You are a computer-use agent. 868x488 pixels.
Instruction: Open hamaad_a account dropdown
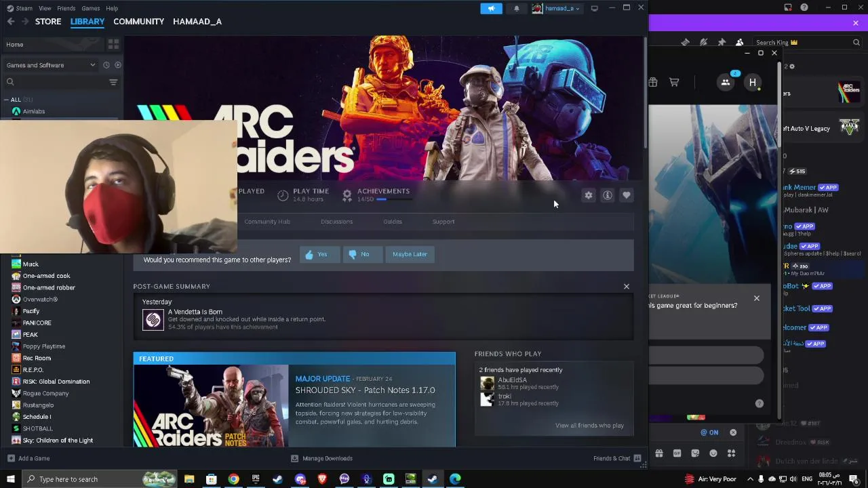556,8
